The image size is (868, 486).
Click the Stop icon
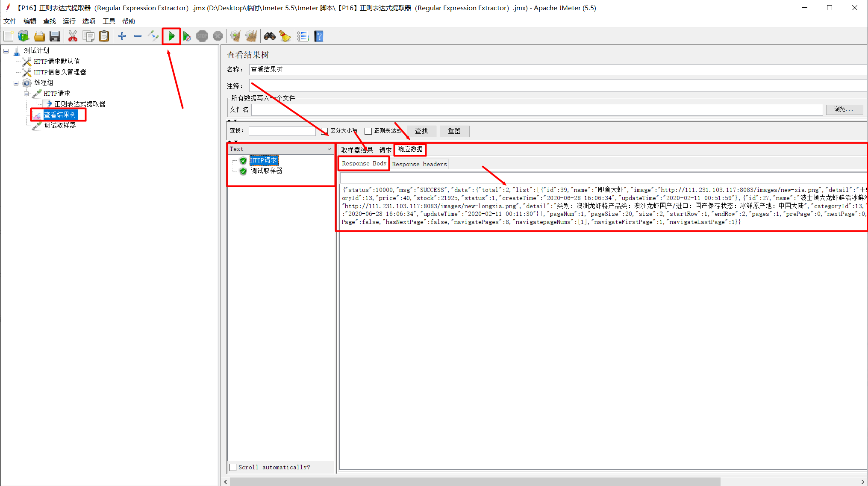point(202,36)
